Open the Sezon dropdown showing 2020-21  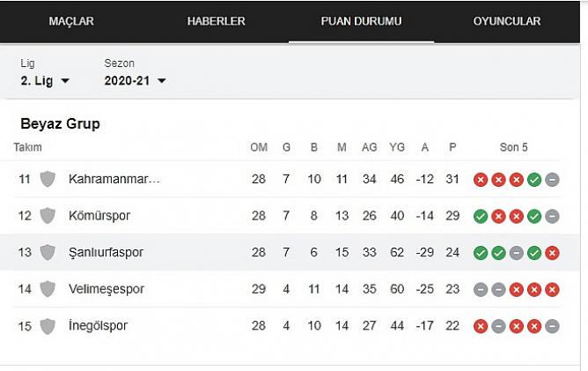point(135,81)
